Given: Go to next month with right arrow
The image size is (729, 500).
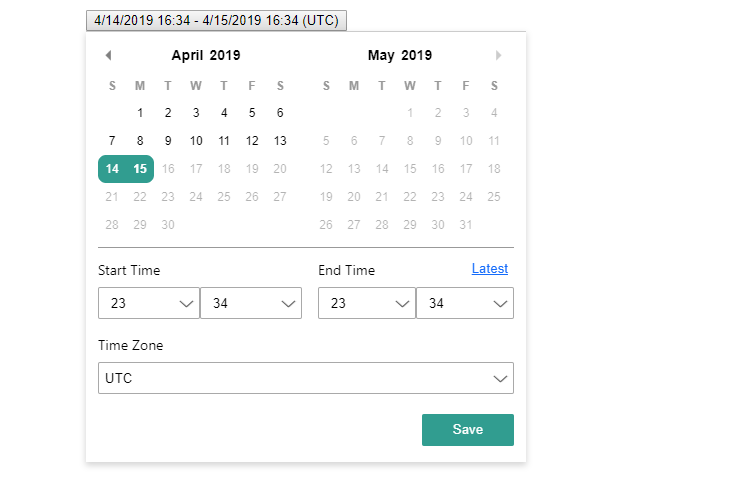Looking at the screenshot, I should point(498,55).
